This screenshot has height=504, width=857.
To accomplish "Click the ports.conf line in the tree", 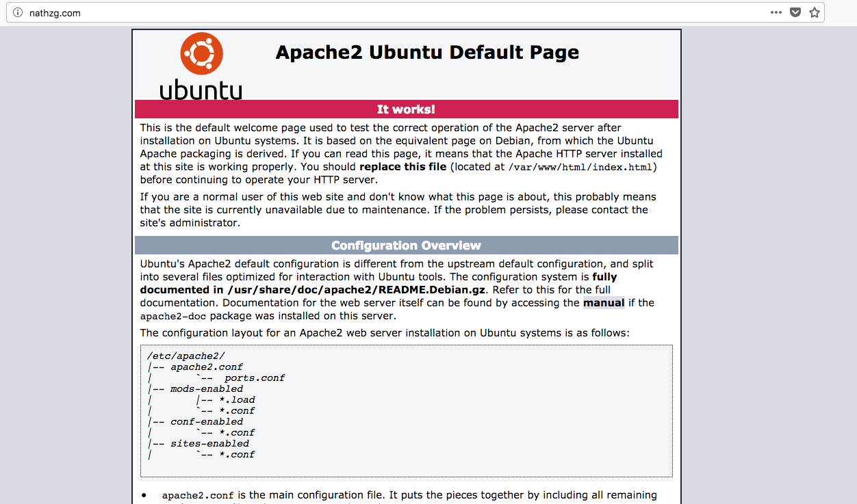I will pyautogui.click(x=255, y=377).
